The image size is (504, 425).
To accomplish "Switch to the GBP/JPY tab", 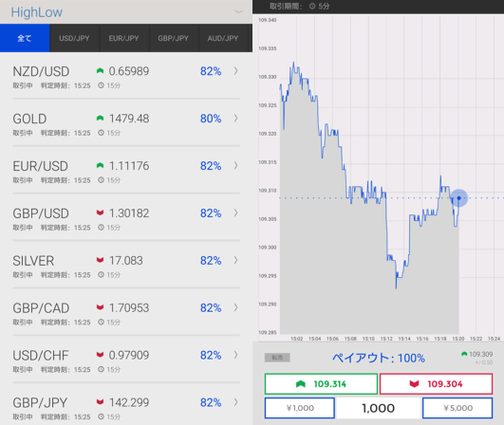I will pos(174,38).
